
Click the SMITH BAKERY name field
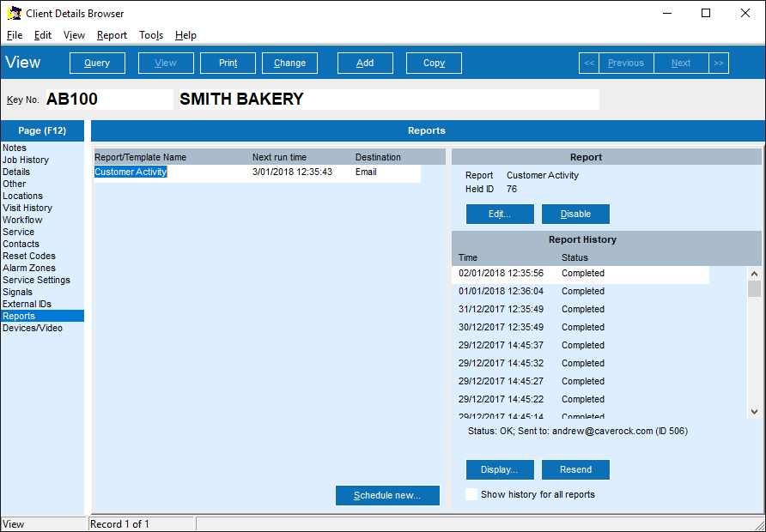389,99
